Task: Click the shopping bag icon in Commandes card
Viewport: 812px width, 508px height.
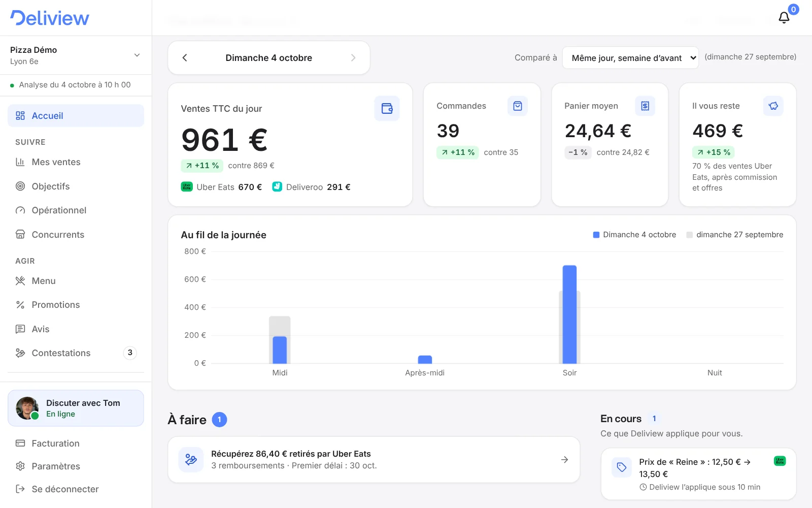Action: 518,106
